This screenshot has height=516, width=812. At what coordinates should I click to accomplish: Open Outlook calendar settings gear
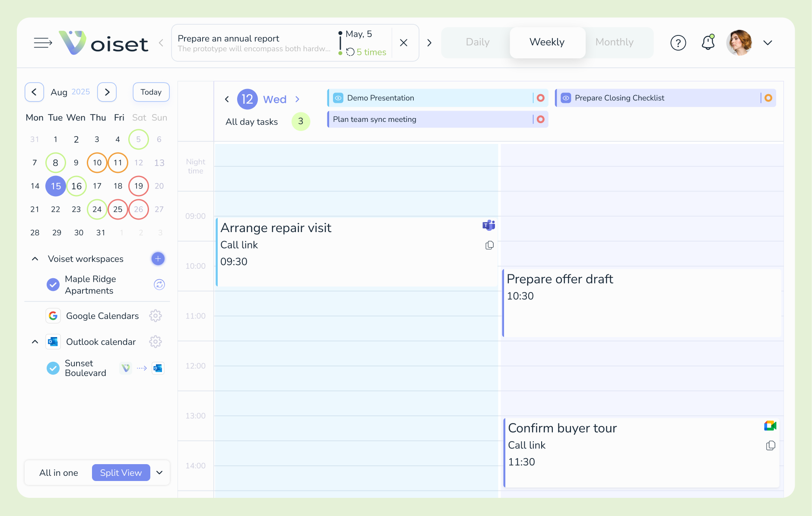point(155,342)
